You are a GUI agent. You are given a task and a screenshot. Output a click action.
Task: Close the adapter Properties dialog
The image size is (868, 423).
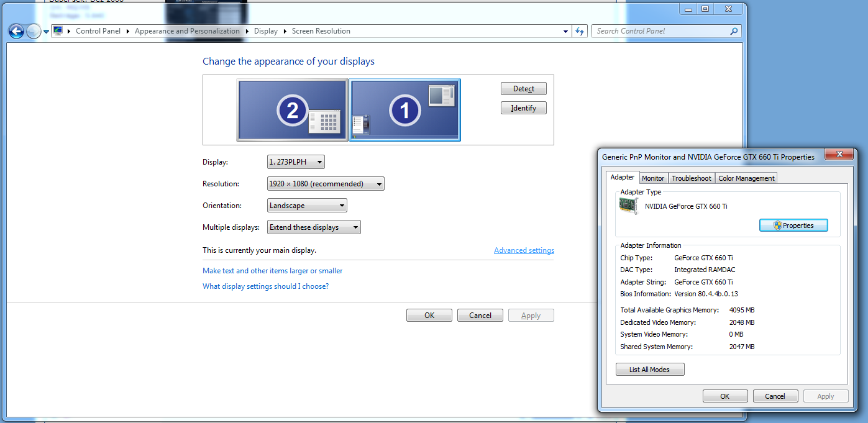[x=839, y=155]
